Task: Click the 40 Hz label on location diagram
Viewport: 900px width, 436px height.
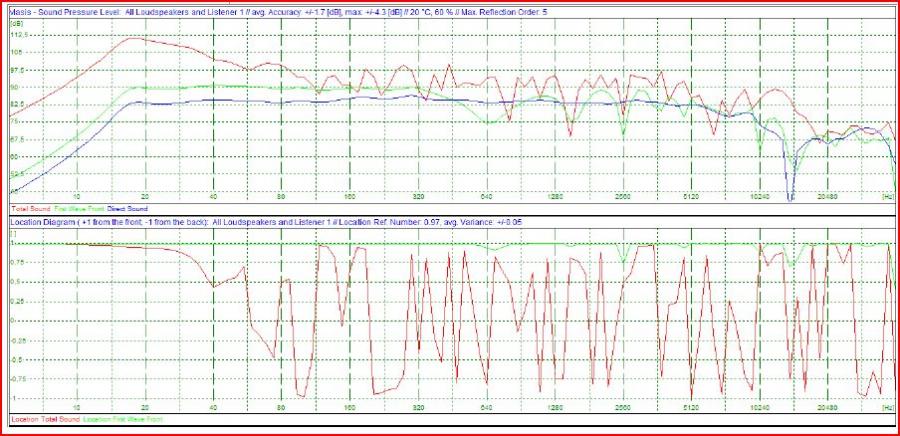Action: (x=214, y=407)
